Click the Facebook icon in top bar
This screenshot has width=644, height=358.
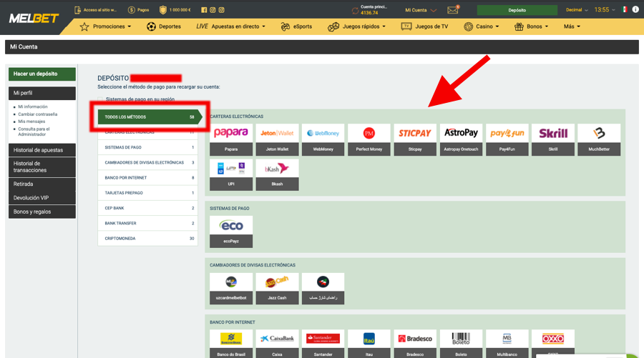click(204, 10)
